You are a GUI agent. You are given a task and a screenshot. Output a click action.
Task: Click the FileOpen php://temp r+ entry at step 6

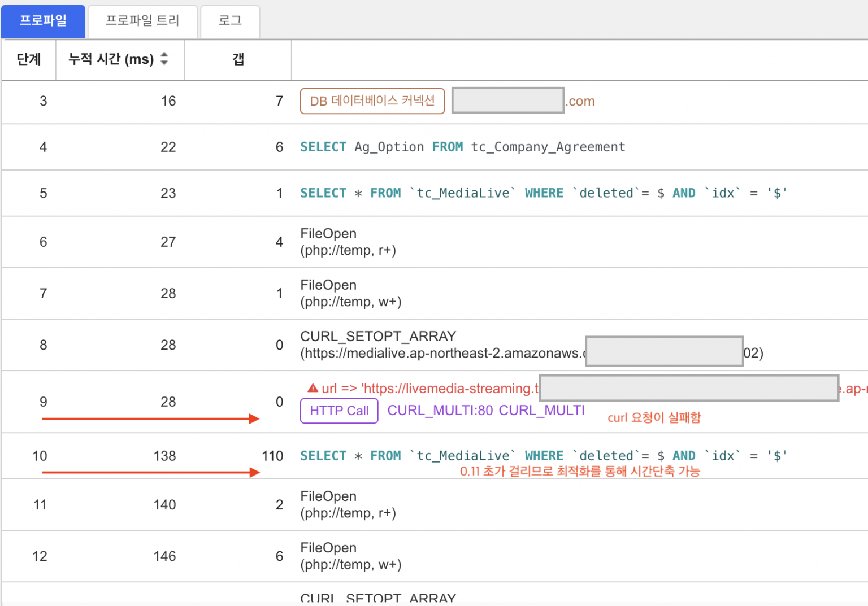[348, 242]
